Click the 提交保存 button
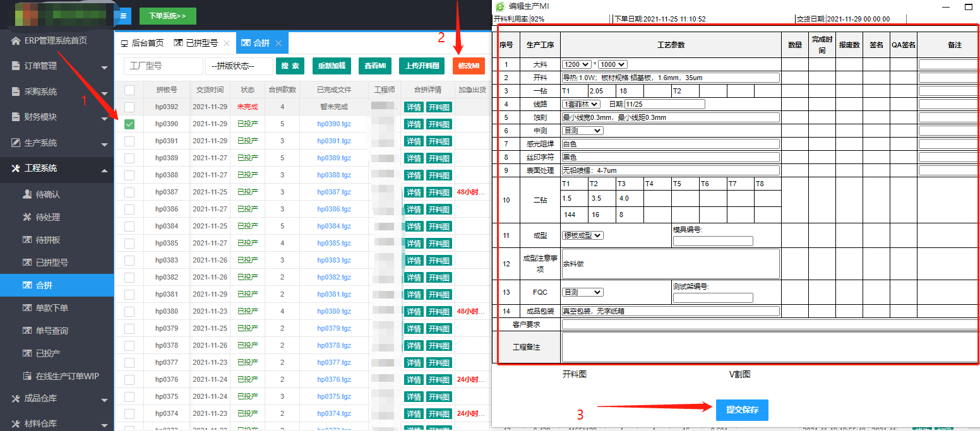 [x=742, y=410]
